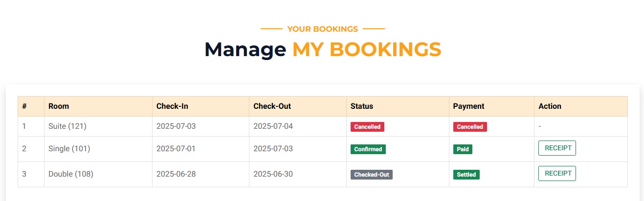644x201 pixels.
Task: Select the Confirmed status badge
Action: (x=368, y=149)
